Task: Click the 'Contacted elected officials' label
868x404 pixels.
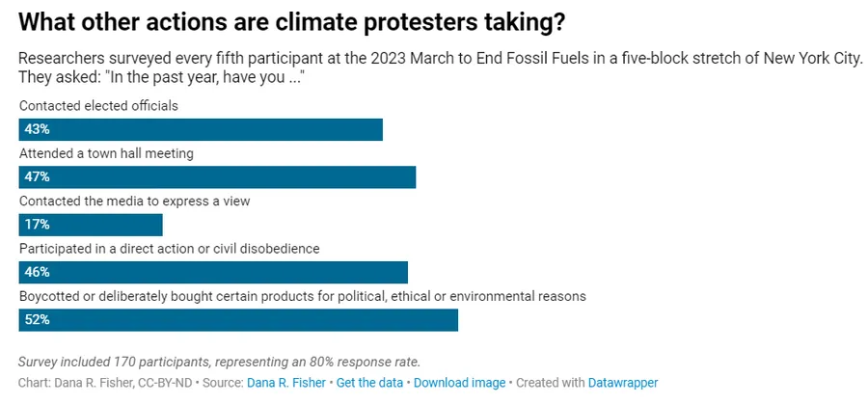Action: pos(98,105)
